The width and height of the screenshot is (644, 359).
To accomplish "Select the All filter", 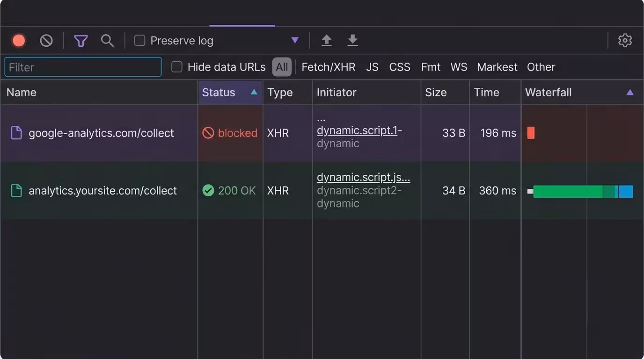I will (282, 67).
